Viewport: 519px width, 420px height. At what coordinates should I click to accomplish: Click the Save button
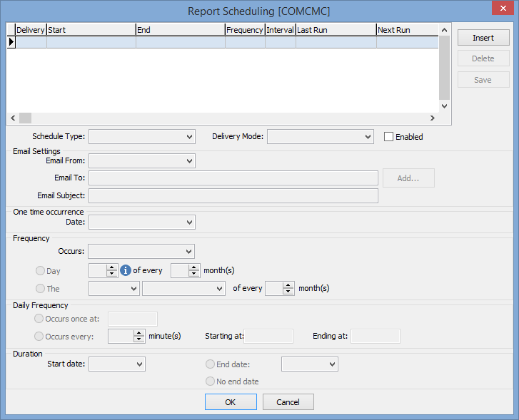[483, 80]
